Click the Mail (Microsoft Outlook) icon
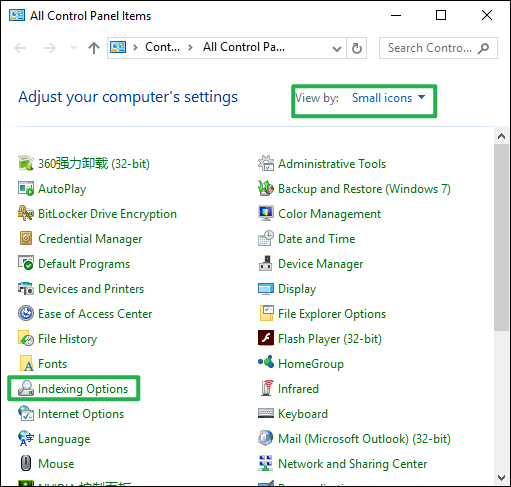This screenshot has height=487, width=511. click(x=266, y=438)
